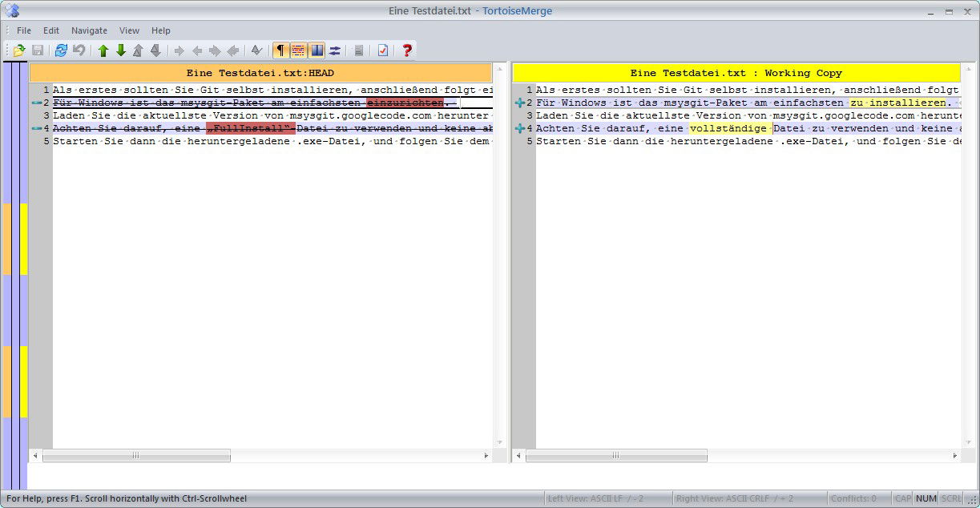
Task: Click the upper yellow block in locator bar
Action: pos(24,239)
